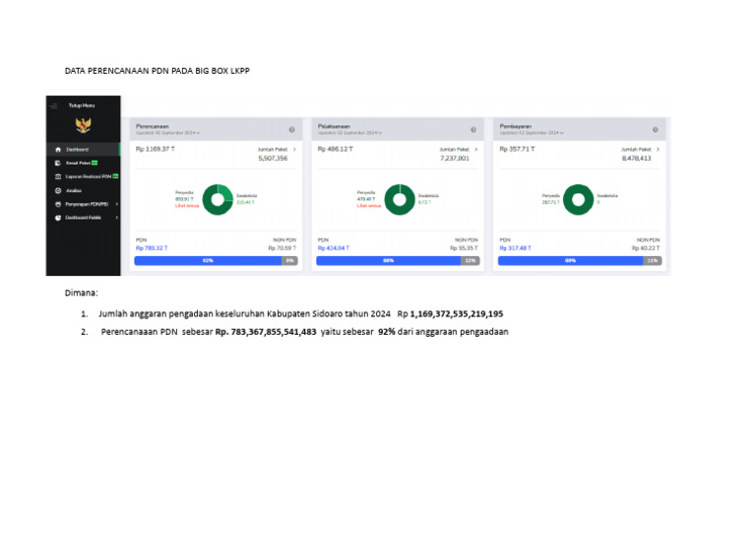Click the Rp 40.22 T NON PDN value

[646, 248]
